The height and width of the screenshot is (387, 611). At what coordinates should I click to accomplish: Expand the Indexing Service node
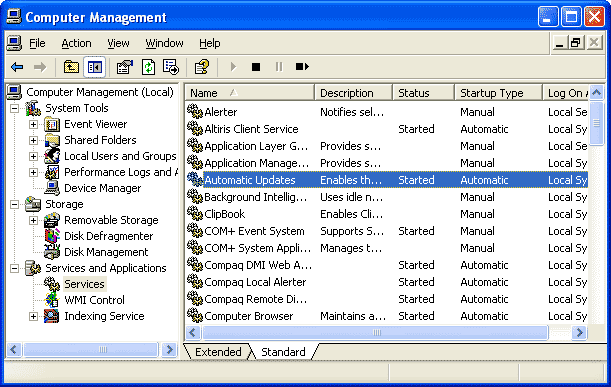tap(34, 316)
